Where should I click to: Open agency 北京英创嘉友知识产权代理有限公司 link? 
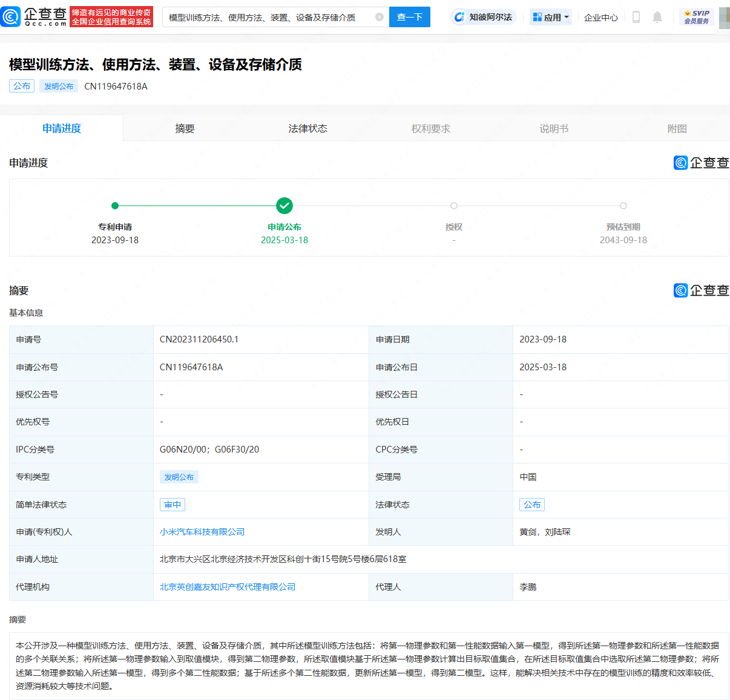tap(228, 587)
